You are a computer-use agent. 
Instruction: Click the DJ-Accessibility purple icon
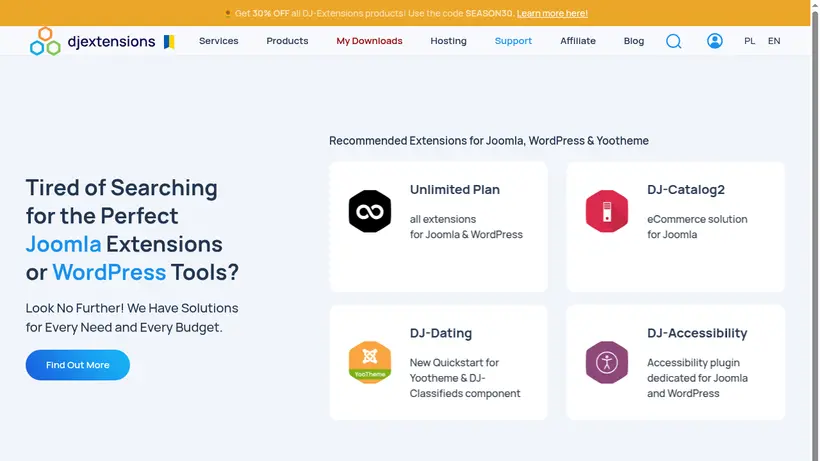click(607, 362)
